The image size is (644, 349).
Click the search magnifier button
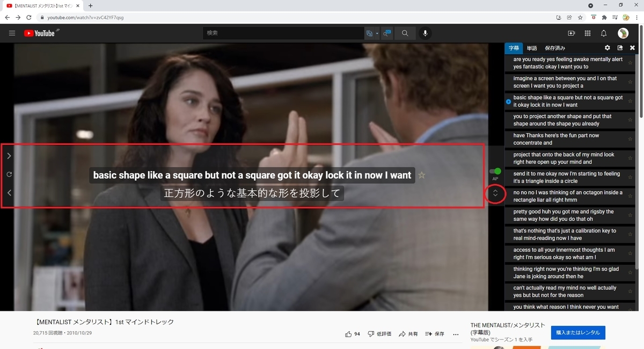pos(405,33)
